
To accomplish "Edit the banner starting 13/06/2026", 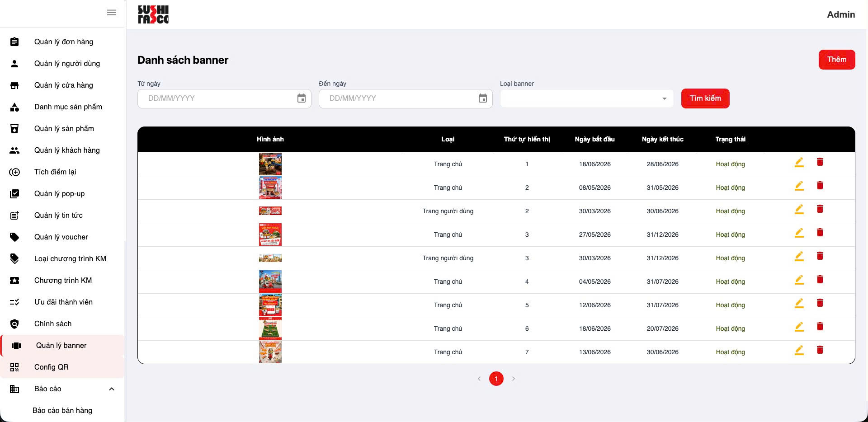I will (x=799, y=350).
